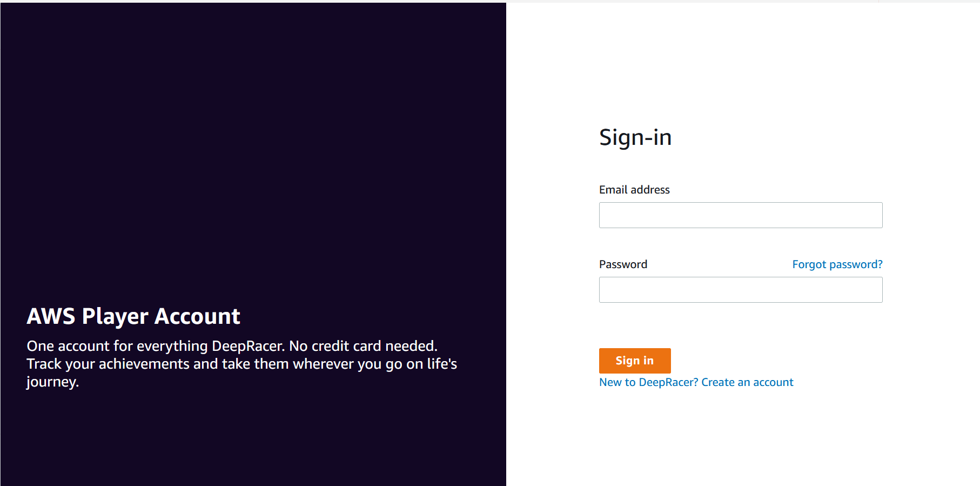Click the Password label text
This screenshot has height=486, width=980.
[x=623, y=264]
